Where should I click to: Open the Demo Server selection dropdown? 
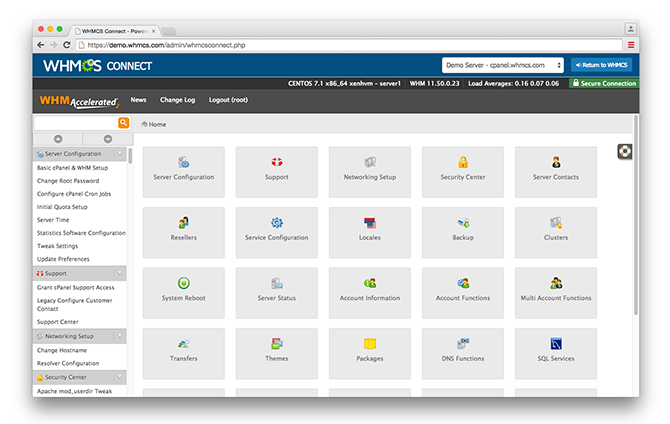[503, 65]
